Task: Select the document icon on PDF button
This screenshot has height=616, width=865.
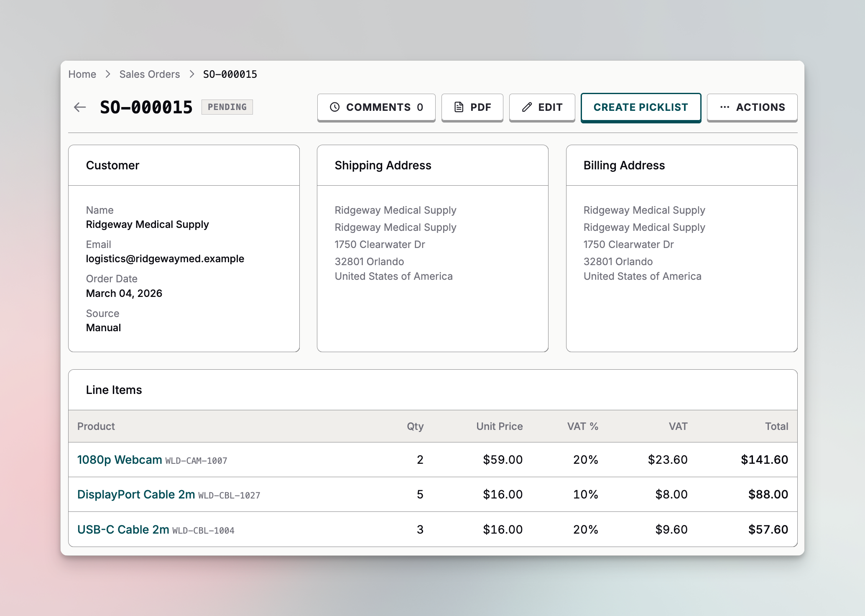Action: coord(458,107)
